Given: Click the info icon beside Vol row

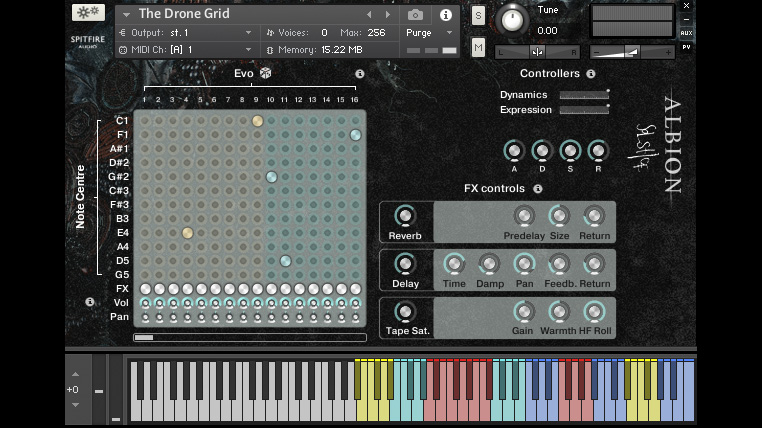Looking at the screenshot, I should [x=90, y=302].
